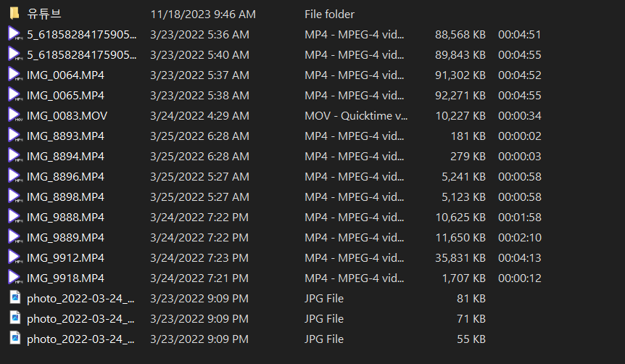Click the IMG_0064.MP4 video file icon
Image resolution: width=625 pixels, height=364 pixels.
(15, 75)
